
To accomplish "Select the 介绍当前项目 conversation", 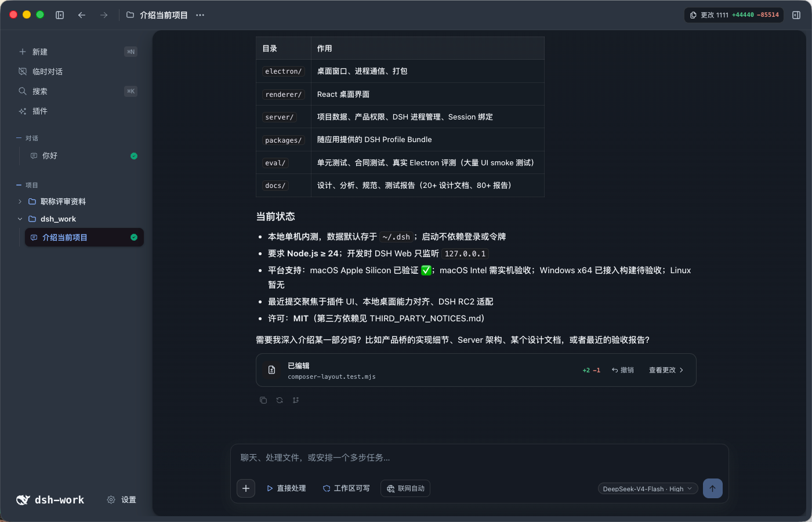I will pyautogui.click(x=84, y=237).
